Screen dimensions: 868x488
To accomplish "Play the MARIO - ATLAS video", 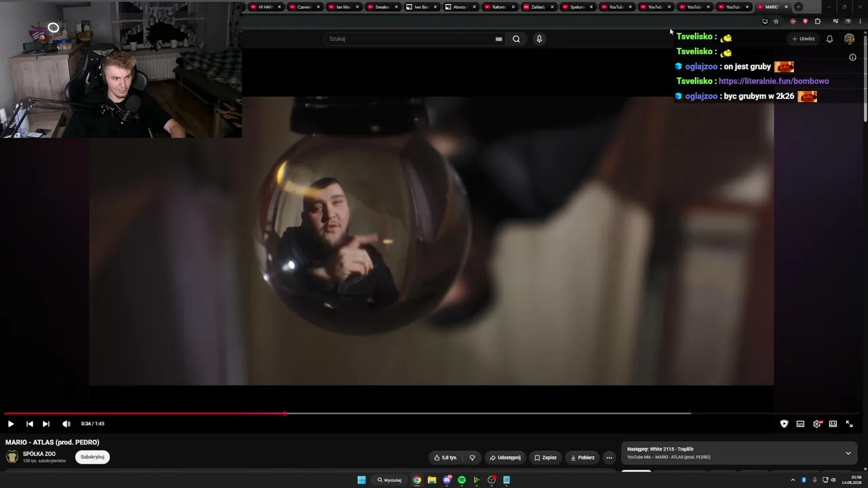I will click(11, 424).
